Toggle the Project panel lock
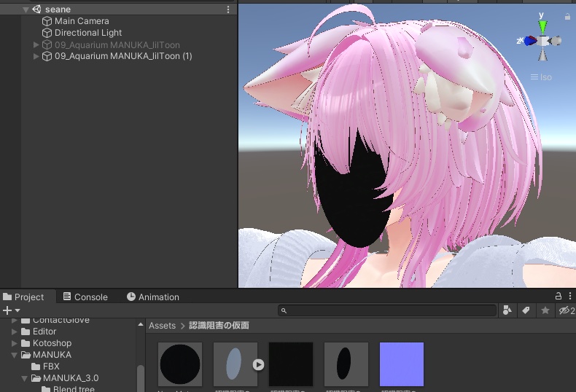Image resolution: width=576 pixels, height=392 pixels. click(x=559, y=296)
